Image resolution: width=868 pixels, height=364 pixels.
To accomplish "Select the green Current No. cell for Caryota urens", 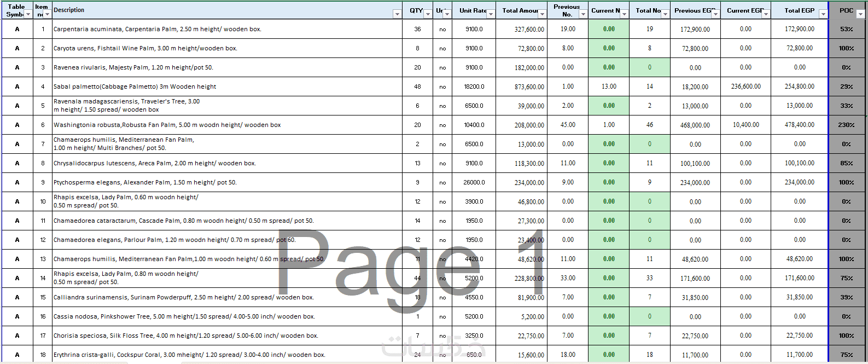I will point(609,48).
